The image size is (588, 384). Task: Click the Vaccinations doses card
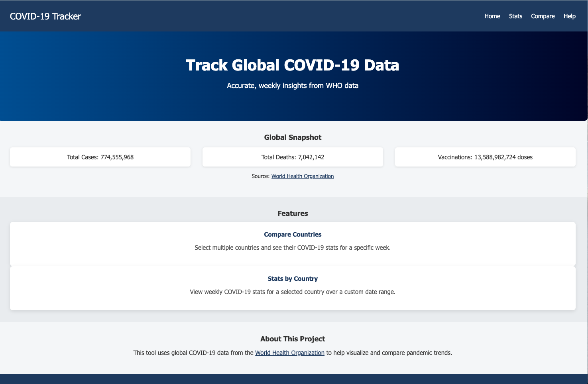tap(485, 157)
